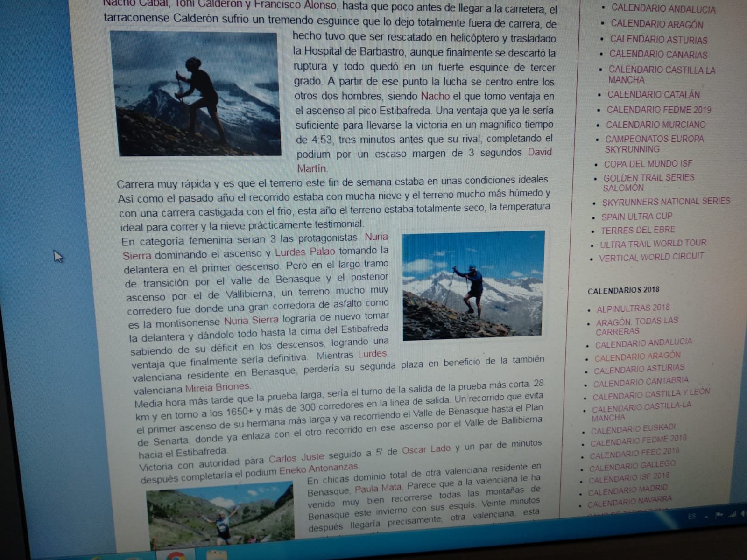Open the Carlos Juste link

[296, 459]
